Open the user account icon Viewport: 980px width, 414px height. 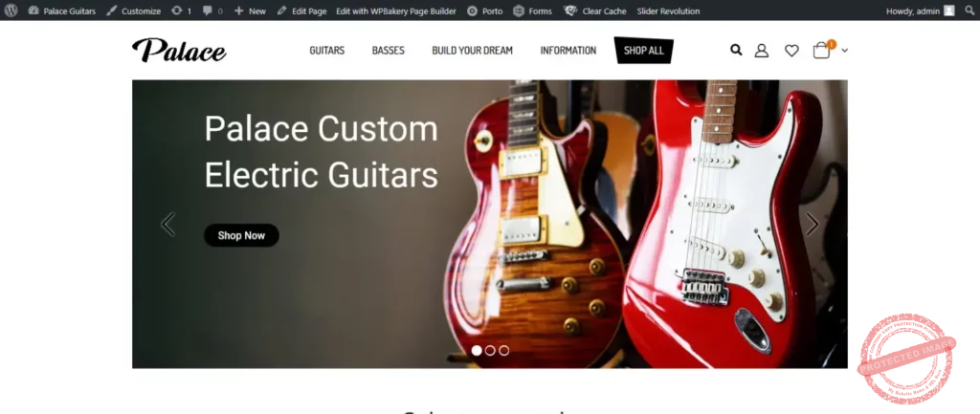click(761, 51)
